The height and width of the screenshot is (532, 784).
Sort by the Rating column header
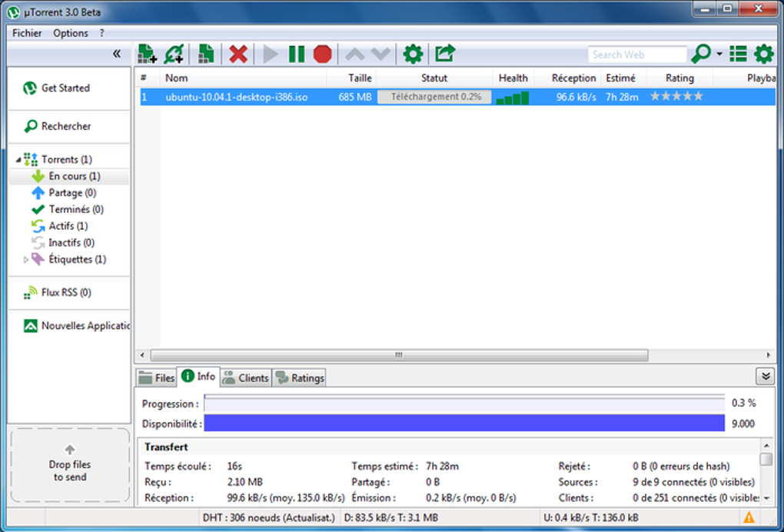tap(679, 78)
